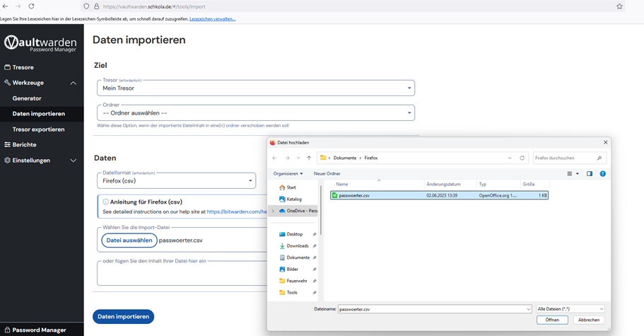
Task: Bookmark this page with the star icon
Action: pyautogui.click(x=619, y=6)
